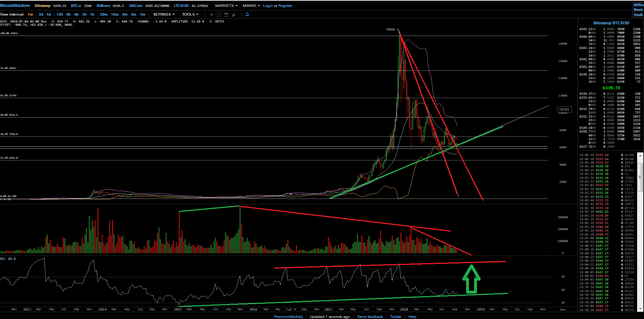Click the 19:06:59 trade entry row

[607, 155]
